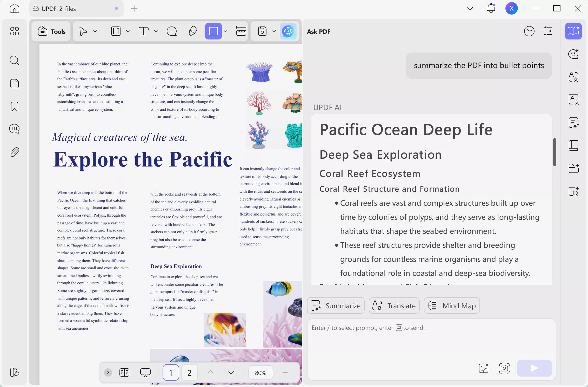This screenshot has height=387, width=588.
Task: Click the screenshot capture icon in chat box
Action: click(x=504, y=368)
